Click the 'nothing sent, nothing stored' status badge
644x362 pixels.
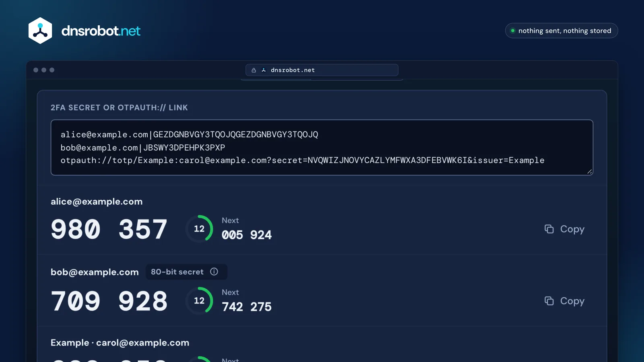(x=561, y=31)
